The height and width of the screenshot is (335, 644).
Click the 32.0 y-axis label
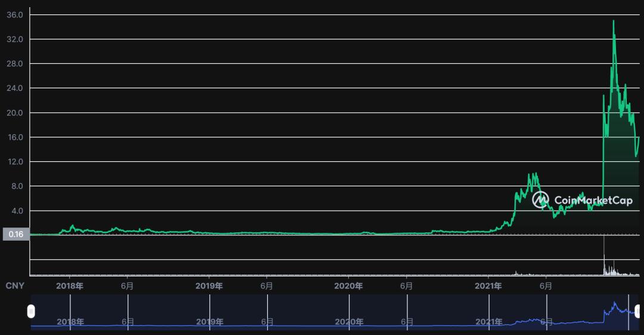click(x=15, y=39)
